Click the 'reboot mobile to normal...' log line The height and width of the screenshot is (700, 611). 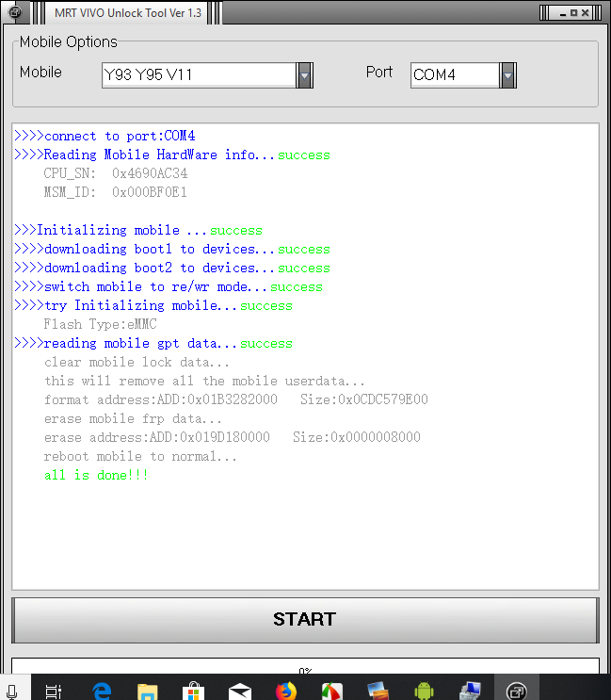[x=140, y=456]
